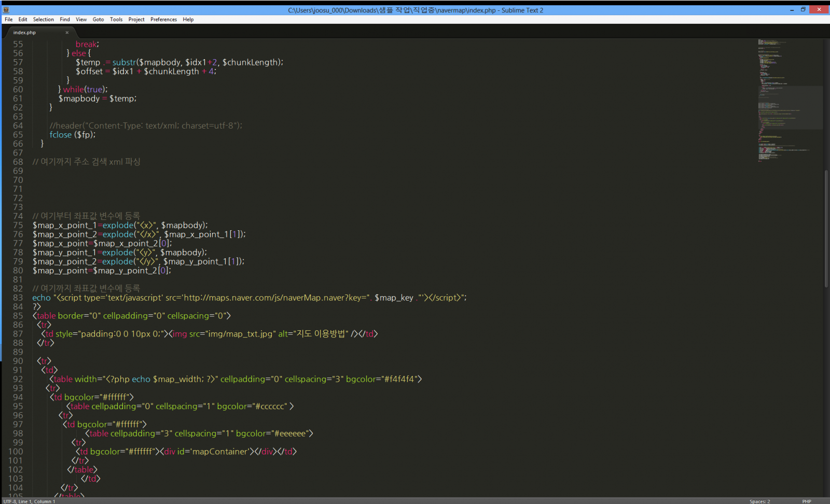Open the PHP syntax selector in status bar
830x504 pixels.
coord(806,501)
